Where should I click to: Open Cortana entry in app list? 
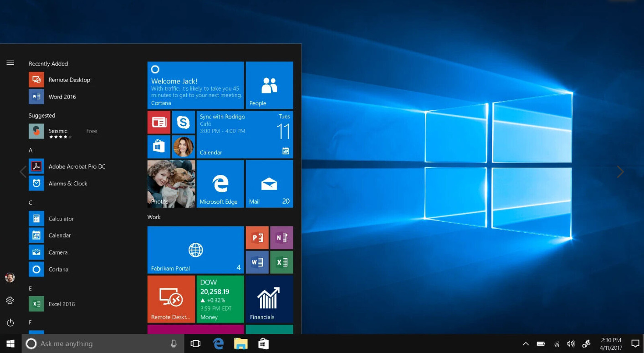coord(49,269)
